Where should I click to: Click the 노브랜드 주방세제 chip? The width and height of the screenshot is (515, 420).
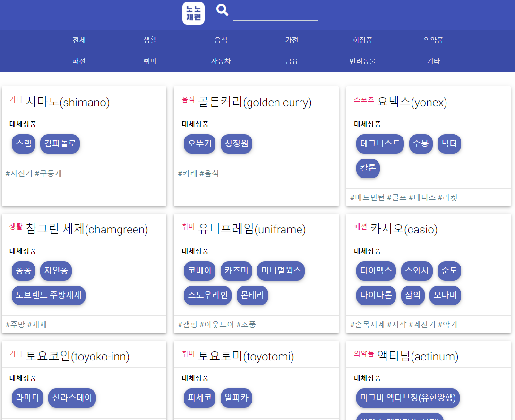click(49, 295)
